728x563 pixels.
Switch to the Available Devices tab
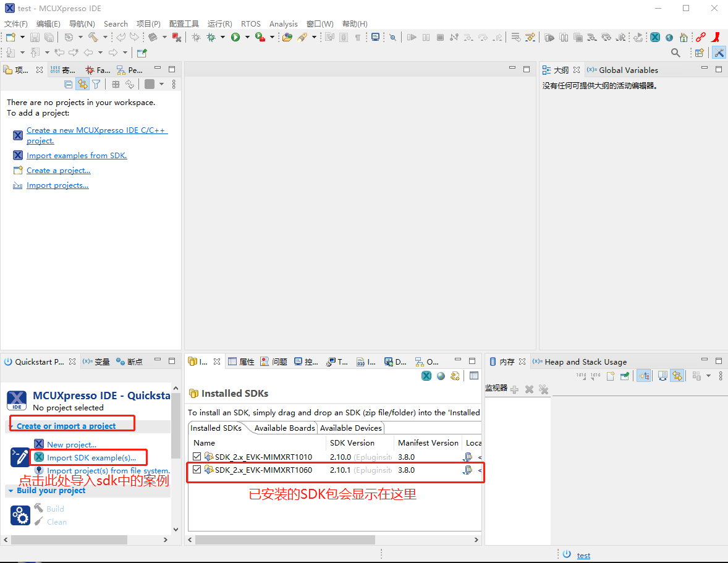tap(351, 428)
